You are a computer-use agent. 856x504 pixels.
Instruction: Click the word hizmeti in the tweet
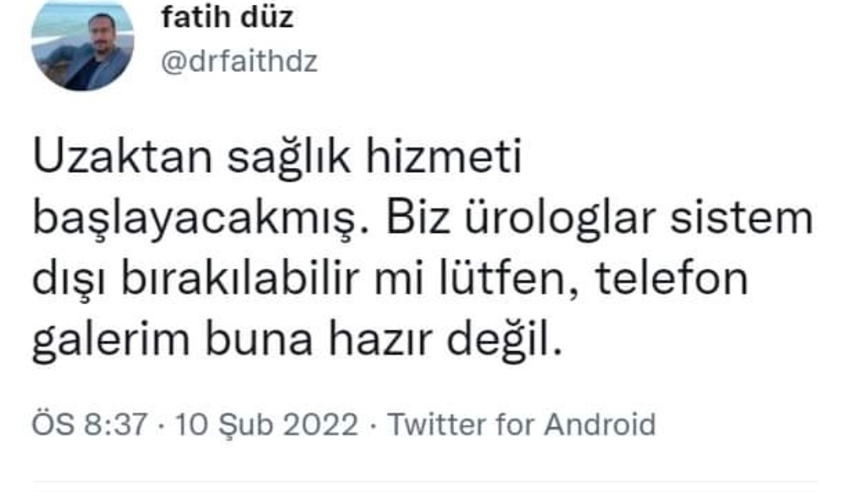(443, 157)
